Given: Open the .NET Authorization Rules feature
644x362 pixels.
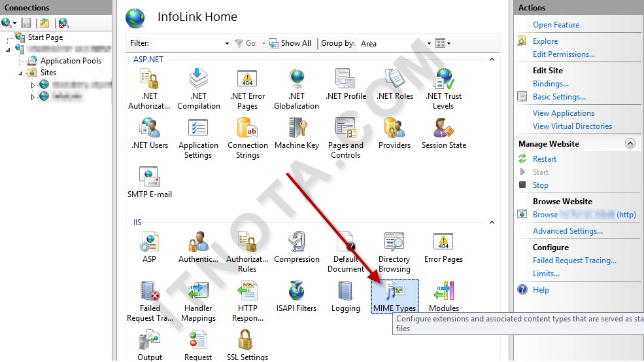Looking at the screenshot, I should [x=149, y=89].
